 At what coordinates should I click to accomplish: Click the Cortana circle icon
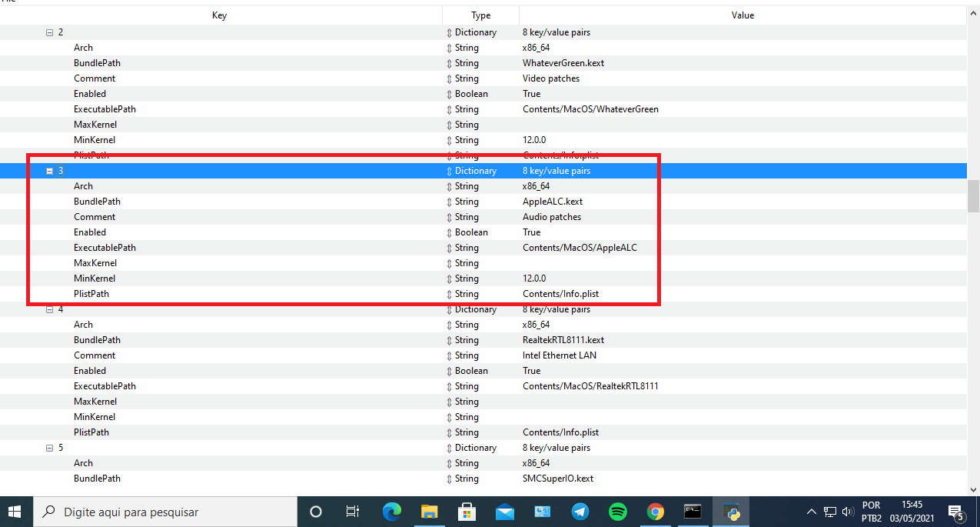click(x=316, y=512)
